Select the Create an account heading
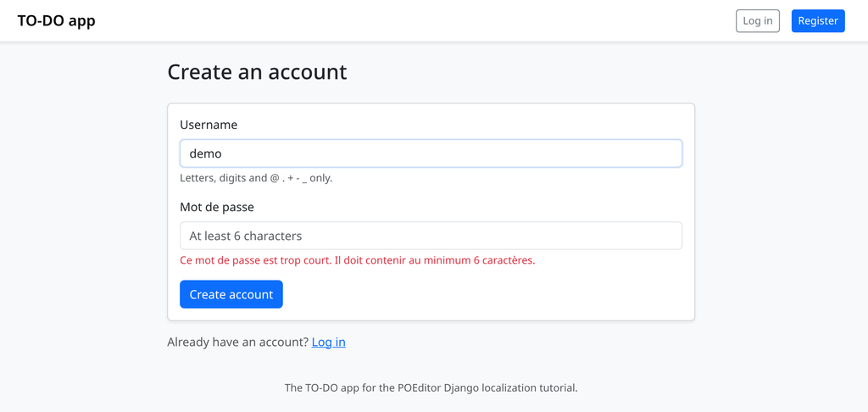The height and width of the screenshot is (412, 868). 257,72
